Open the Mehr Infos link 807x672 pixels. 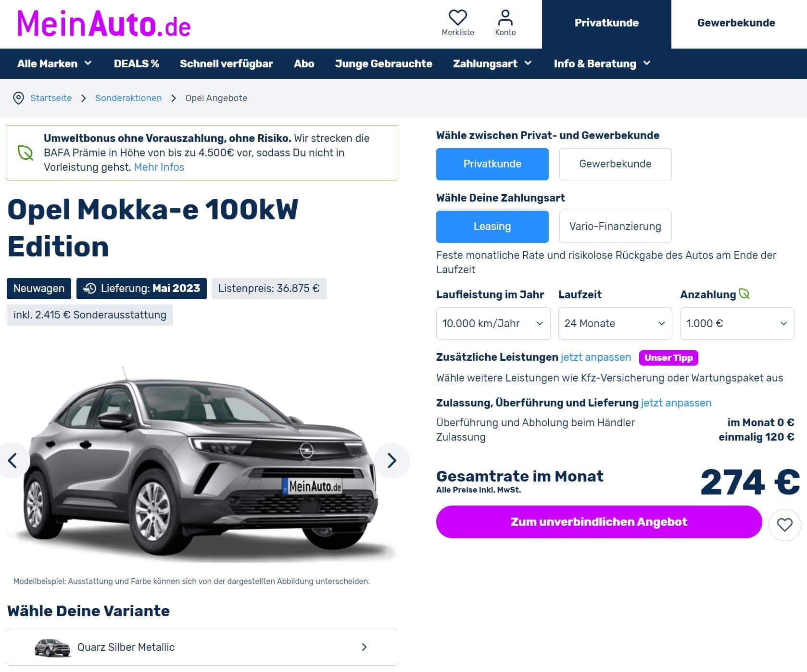click(x=159, y=167)
